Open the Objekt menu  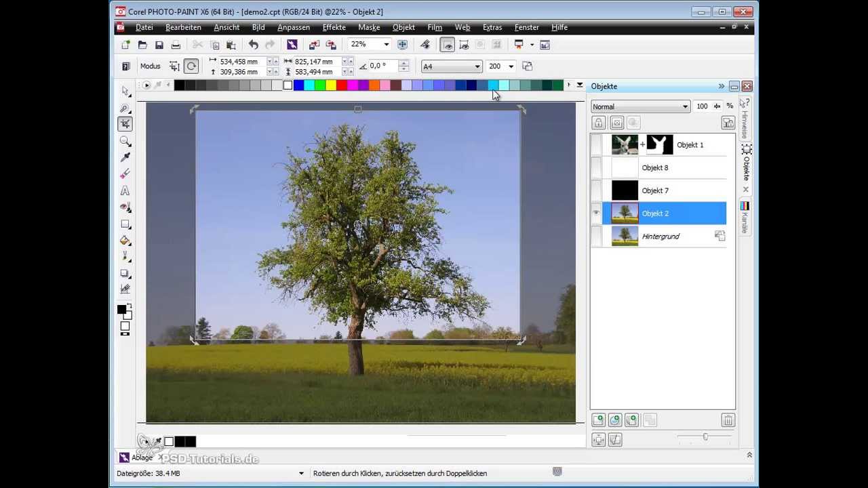click(x=403, y=27)
